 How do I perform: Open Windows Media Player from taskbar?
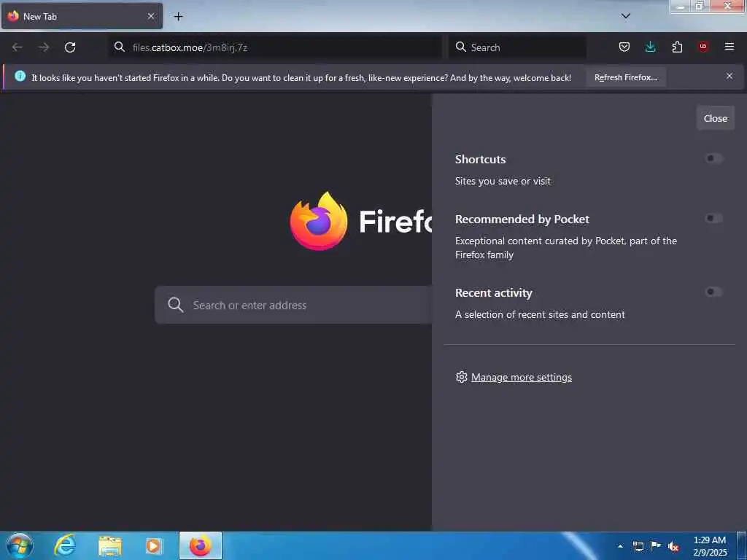tap(154, 545)
